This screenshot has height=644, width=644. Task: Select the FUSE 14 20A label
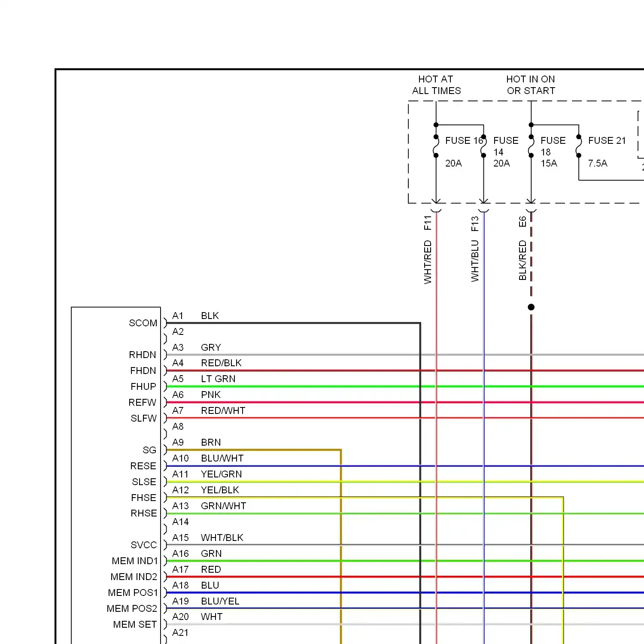505,152
